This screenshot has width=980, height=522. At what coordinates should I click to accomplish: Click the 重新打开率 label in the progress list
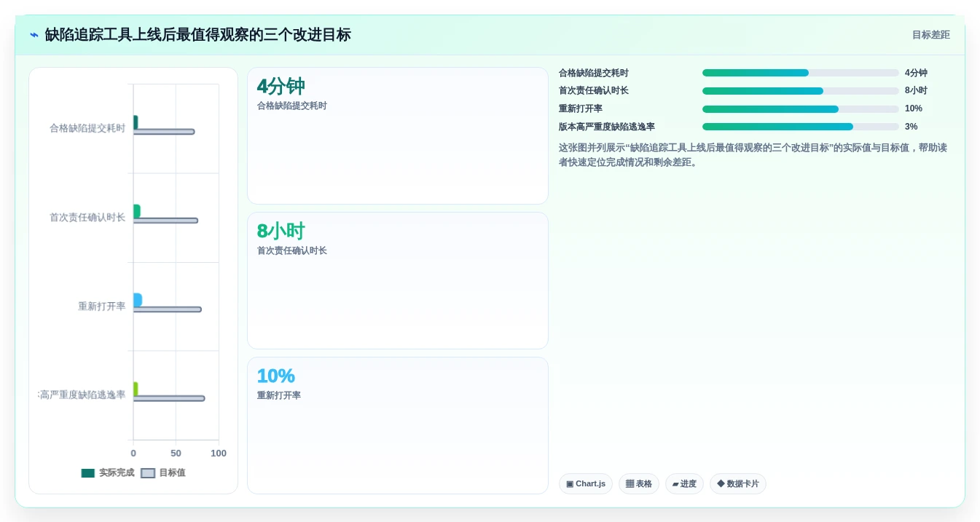coord(581,108)
